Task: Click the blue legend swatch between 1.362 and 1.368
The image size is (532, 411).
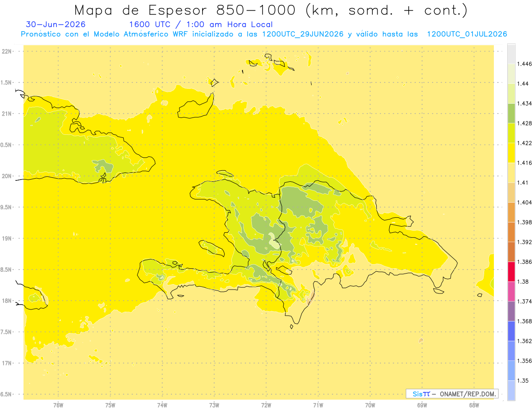Action: [511, 331]
